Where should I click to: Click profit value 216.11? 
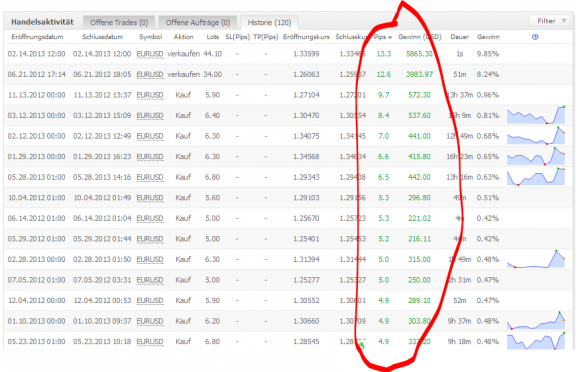[419, 239]
